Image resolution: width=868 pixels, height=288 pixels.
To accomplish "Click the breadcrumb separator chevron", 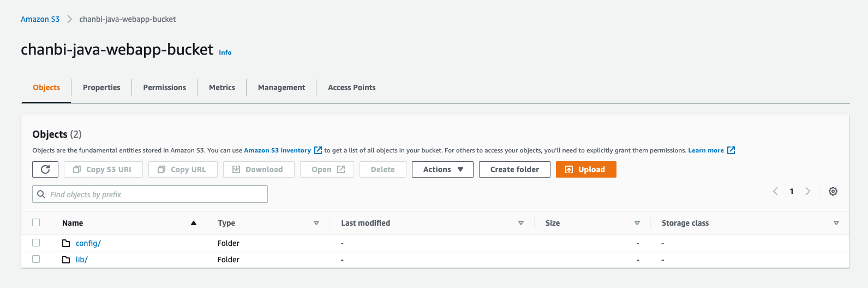I will coord(69,19).
